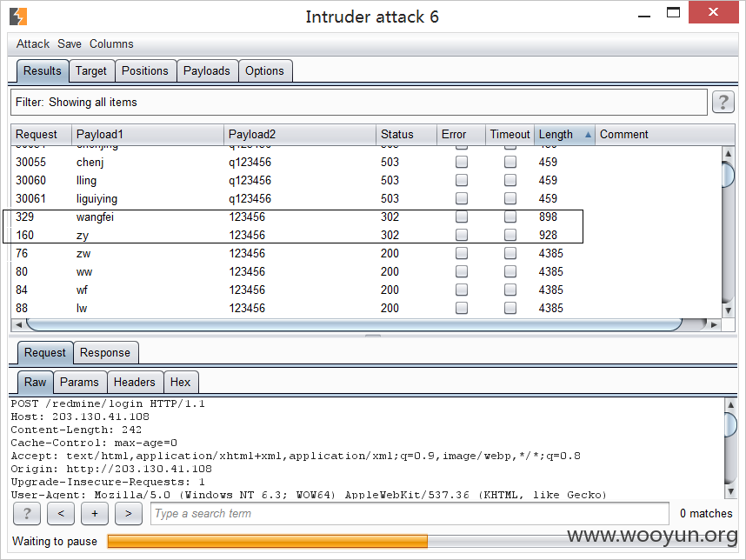Switch to the Payloads tab
The image size is (746, 560).
[x=207, y=71]
